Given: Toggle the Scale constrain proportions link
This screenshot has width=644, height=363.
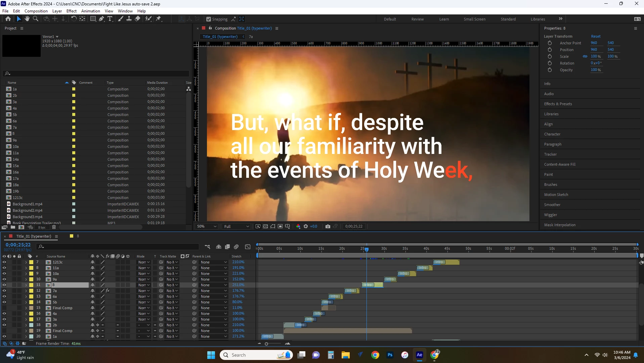Looking at the screenshot, I should click(x=585, y=56).
